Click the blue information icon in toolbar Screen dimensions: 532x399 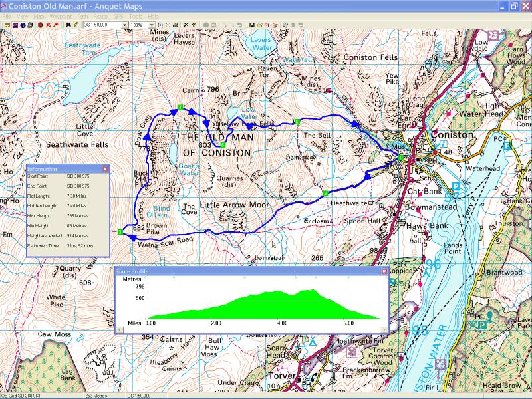[x=23, y=25]
